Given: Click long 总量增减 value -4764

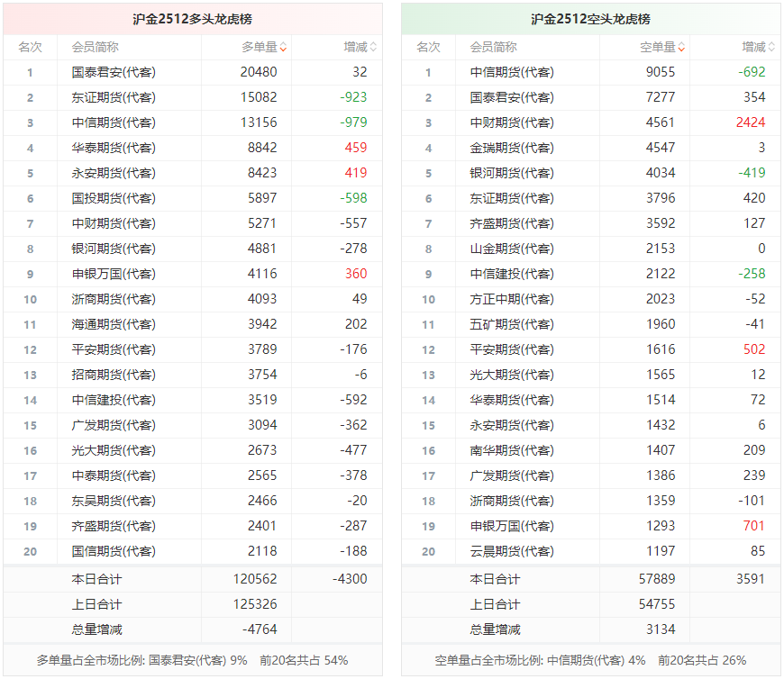Looking at the screenshot, I should point(260,629).
